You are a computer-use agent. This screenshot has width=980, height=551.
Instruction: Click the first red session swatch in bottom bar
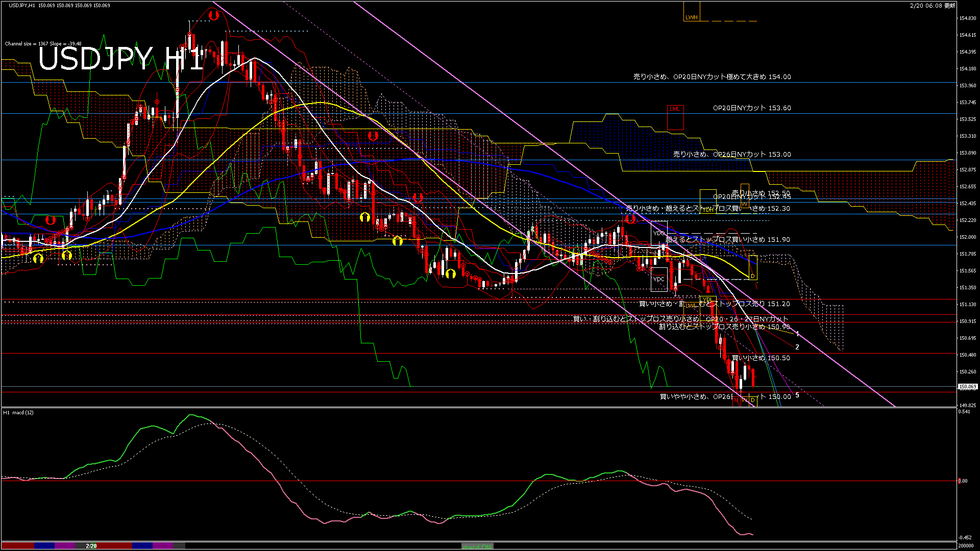click(18, 546)
